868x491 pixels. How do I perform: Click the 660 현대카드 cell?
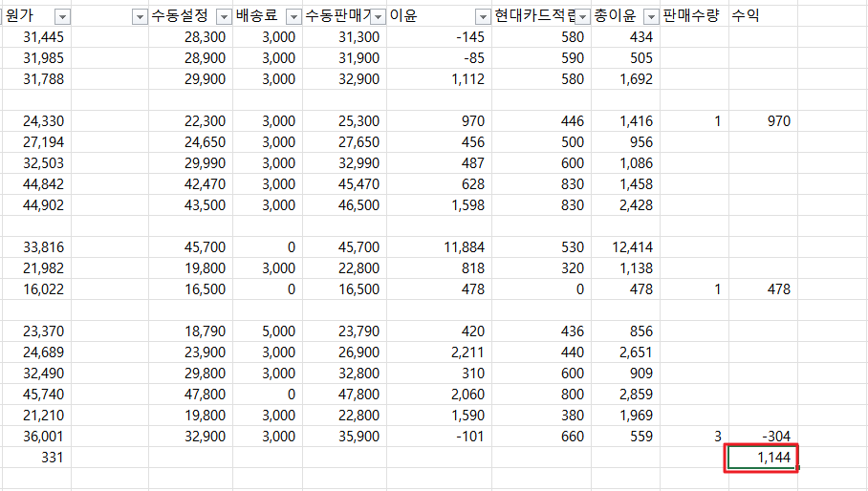[x=541, y=437]
